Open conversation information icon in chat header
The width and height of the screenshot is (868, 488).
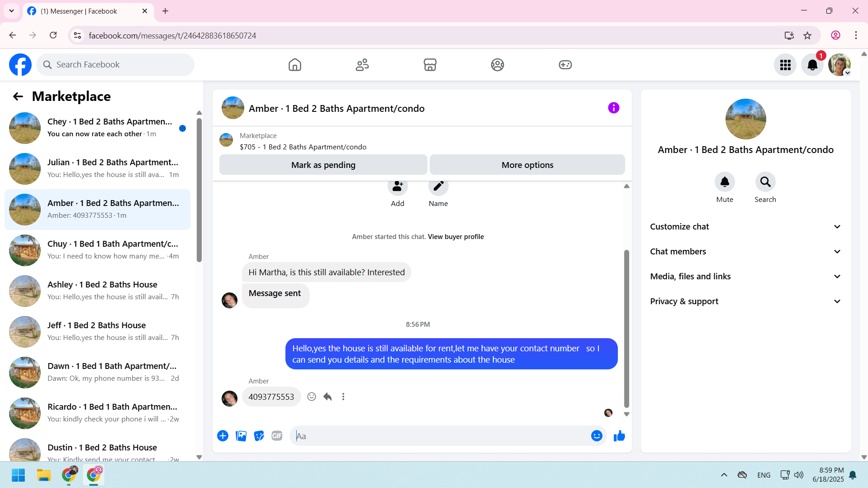click(x=613, y=108)
